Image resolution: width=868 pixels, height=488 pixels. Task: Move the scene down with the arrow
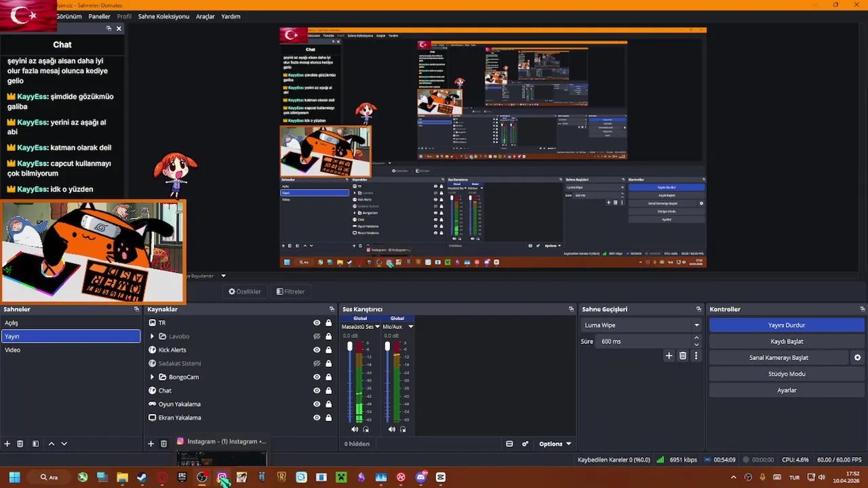tap(64, 444)
